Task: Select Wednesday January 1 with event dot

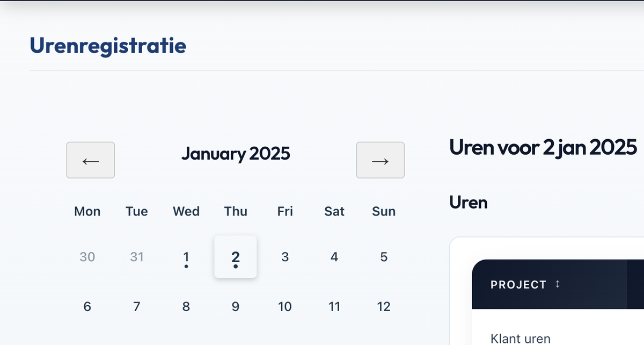Action: click(186, 257)
